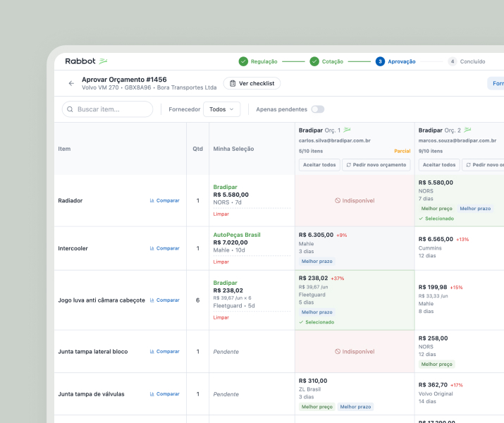Request new quote from Bradipar Orç. 1
Viewport: 504px width, 423px height.
tap(376, 165)
